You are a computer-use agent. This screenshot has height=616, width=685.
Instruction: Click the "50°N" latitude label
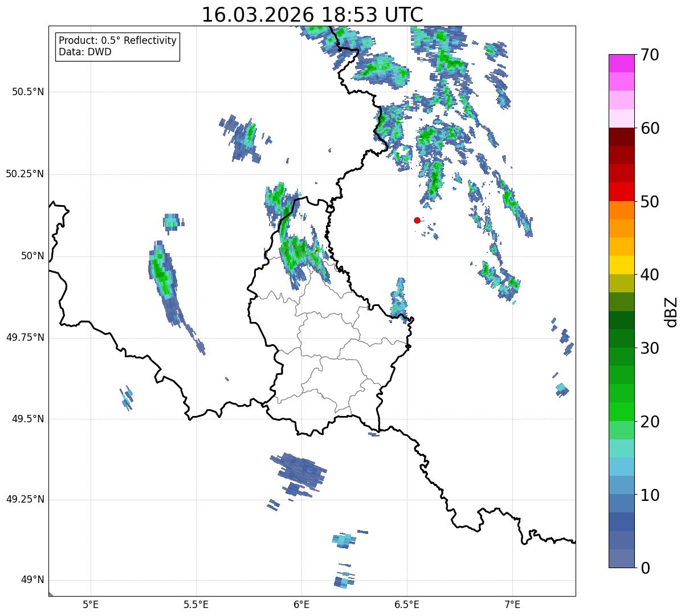(32, 256)
